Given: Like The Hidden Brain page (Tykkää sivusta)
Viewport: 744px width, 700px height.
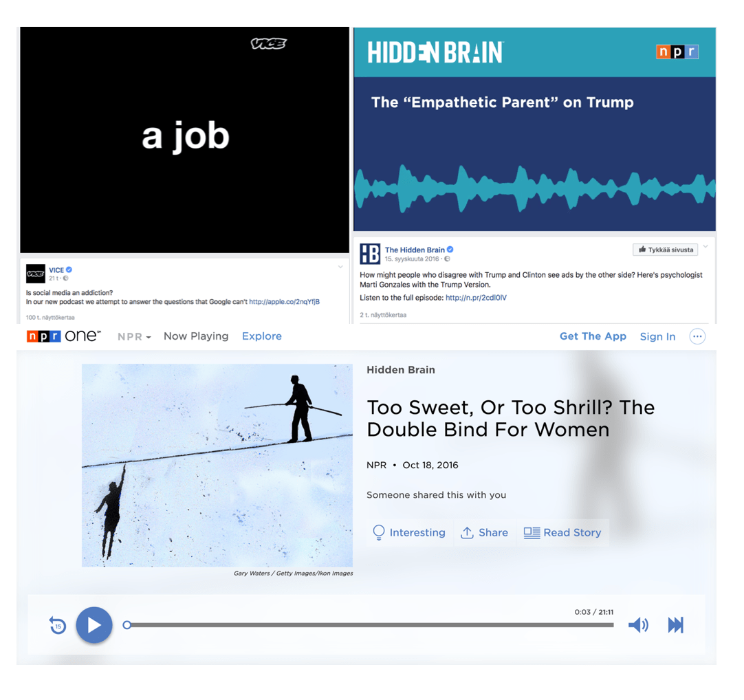Looking at the screenshot, I should pos(665,250).
